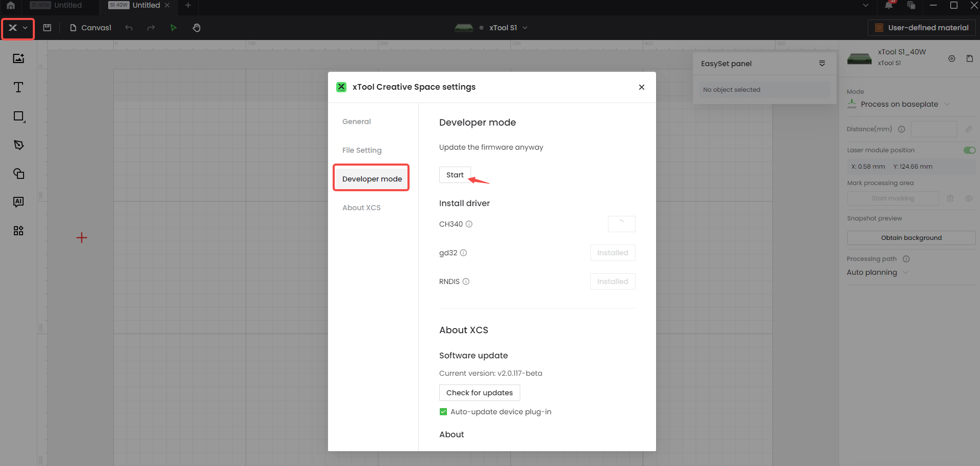Click the RNDIS Installed button
This screenshot has height=466, width=980.
coord(612,281)
